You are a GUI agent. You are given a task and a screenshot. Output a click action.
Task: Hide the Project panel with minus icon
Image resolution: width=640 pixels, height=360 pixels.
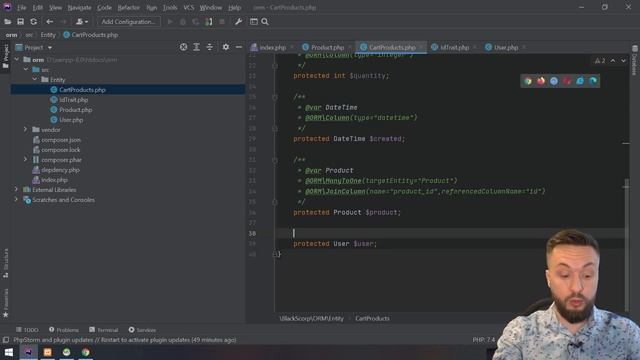pyautogui.click(x=239, y=47)
